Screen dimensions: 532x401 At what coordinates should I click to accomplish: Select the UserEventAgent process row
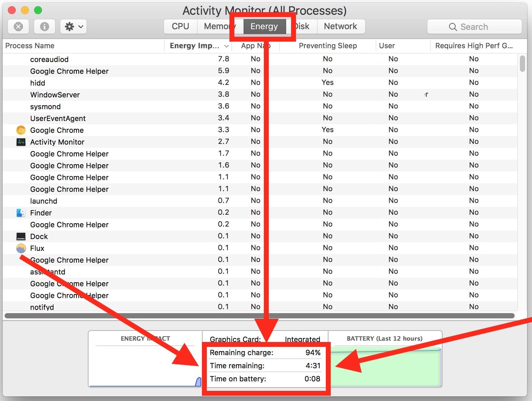tap(260, 118)
